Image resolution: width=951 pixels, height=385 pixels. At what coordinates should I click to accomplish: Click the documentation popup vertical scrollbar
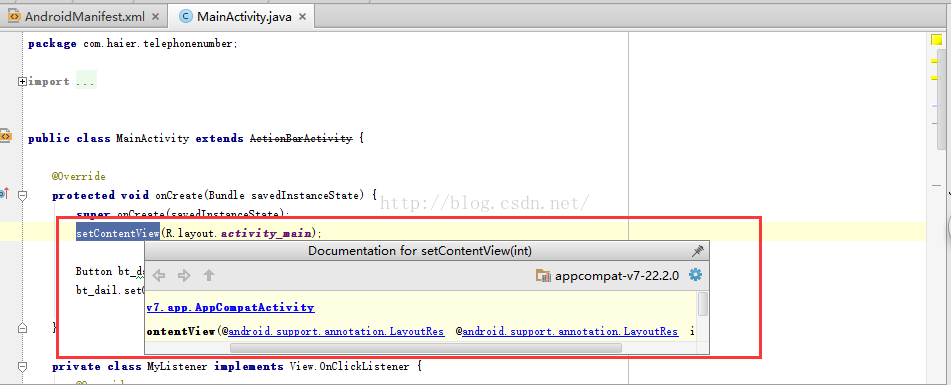(x=703, y=304)
